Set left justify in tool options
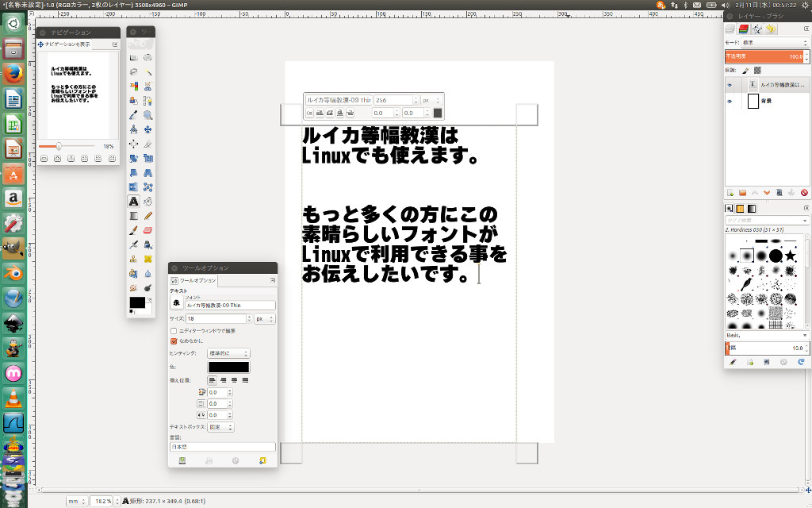 coord(213,380)
